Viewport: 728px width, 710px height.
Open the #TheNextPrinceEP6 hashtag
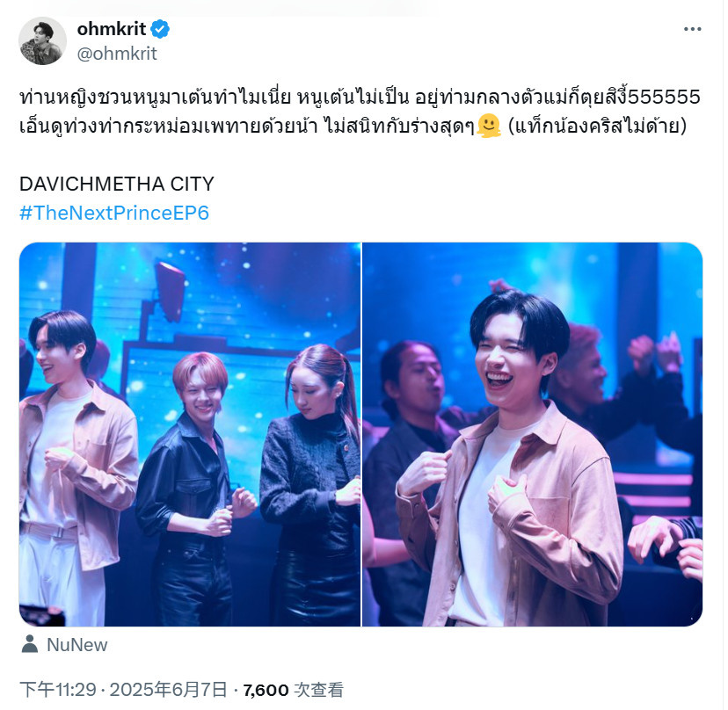114,213
